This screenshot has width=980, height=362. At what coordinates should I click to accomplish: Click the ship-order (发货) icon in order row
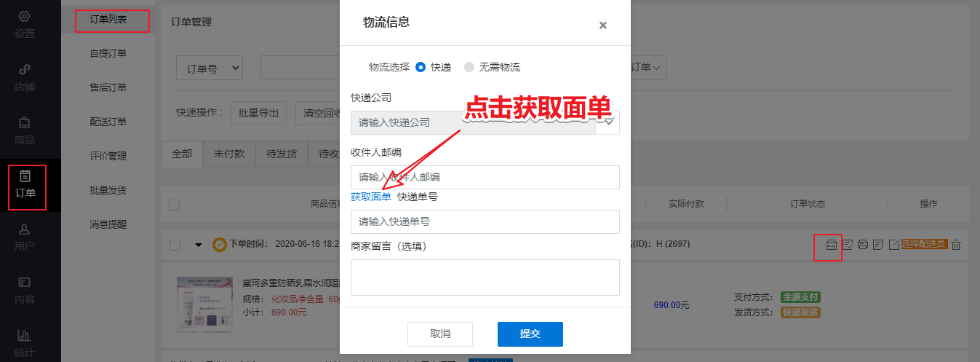[x=831, y=245]
